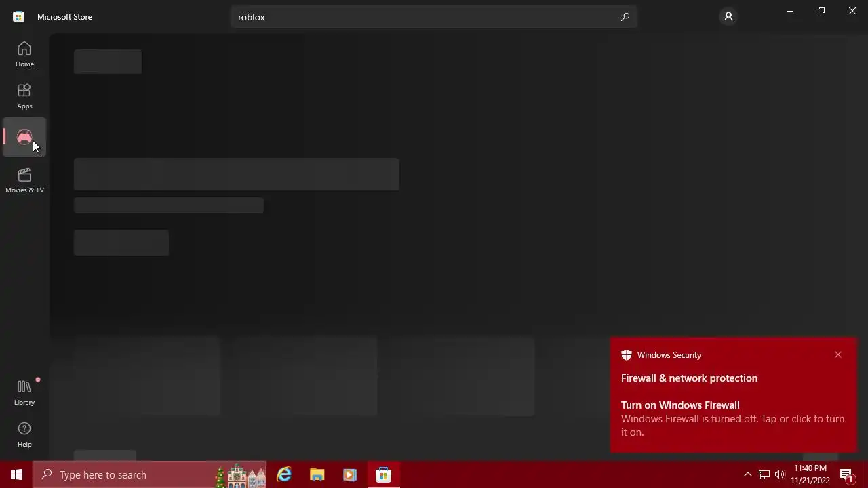Click Windows Security shield icon in notification
Image resolution: width=868 pixels, height=488 pixels.
point(627,355)
